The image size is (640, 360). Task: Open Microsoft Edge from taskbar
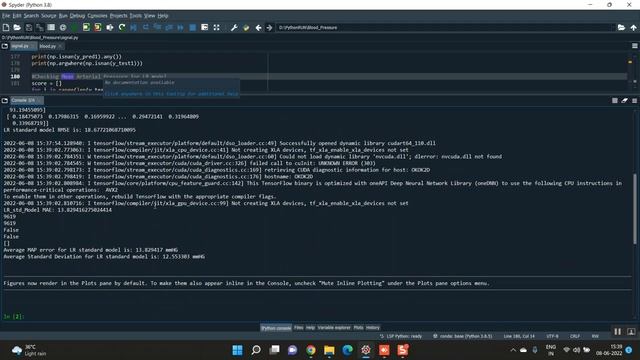(347, 350)
